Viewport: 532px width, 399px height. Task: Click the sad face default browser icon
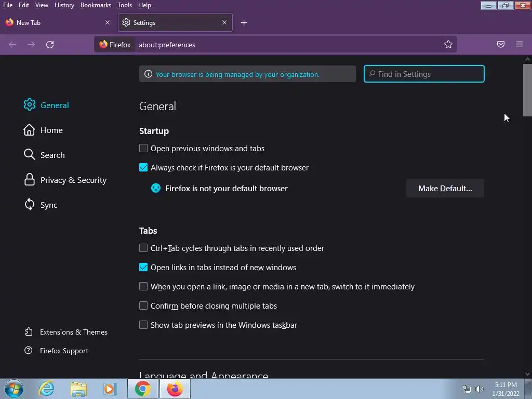[156, 188]
